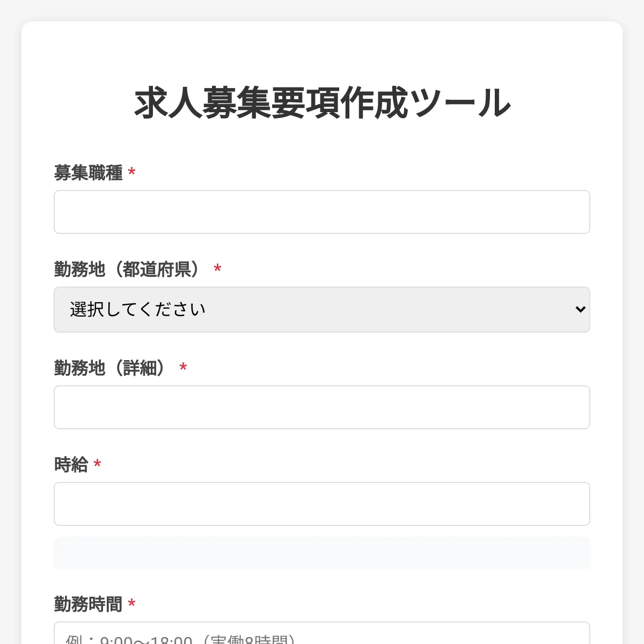This screenshot has height=644, width=644.
Task: Click the 勤務時間 label
Action: coord(88,604)
